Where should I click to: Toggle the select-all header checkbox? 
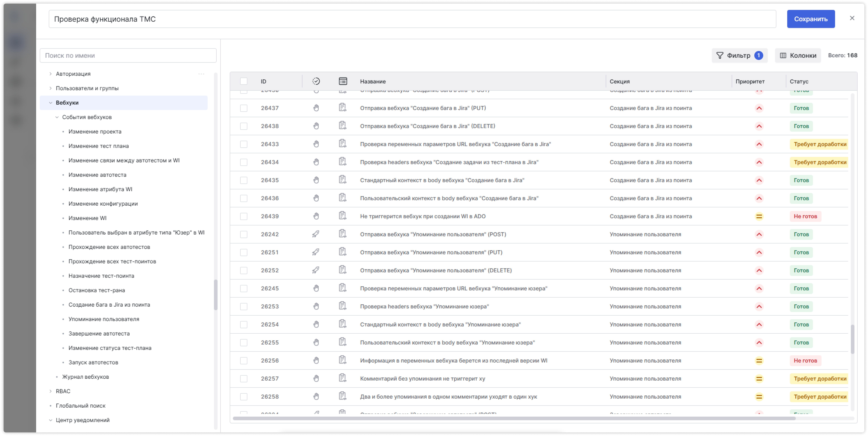[x=244, y=81]
